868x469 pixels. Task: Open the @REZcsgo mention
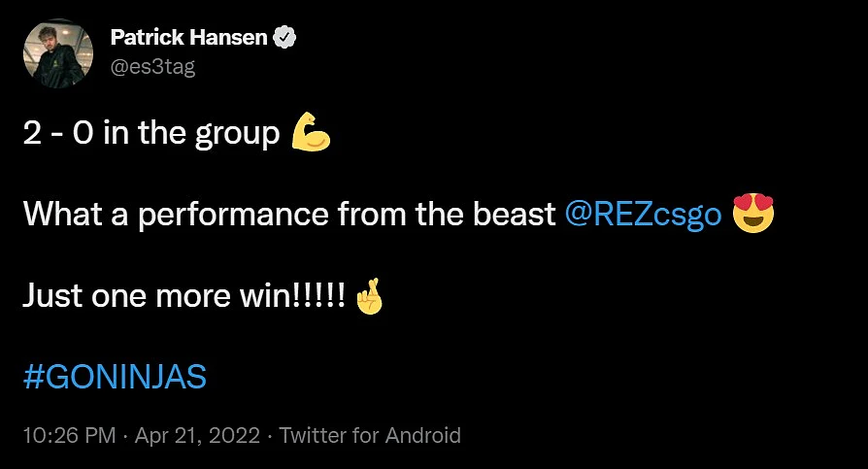pos(644,215)
